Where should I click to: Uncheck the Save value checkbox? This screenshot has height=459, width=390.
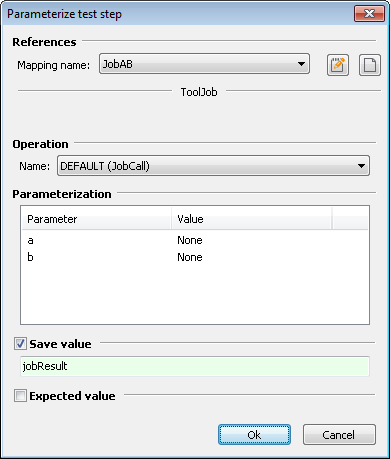20,344
